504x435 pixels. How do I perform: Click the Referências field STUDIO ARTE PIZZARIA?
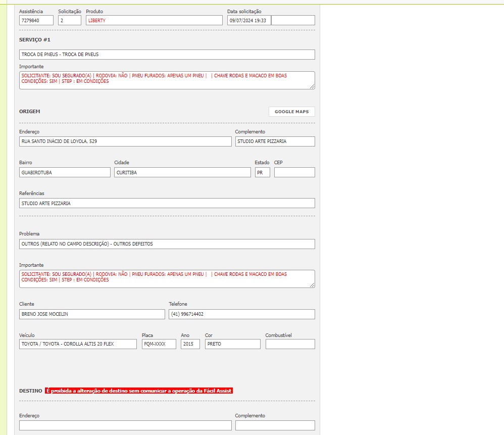[167, 203]
